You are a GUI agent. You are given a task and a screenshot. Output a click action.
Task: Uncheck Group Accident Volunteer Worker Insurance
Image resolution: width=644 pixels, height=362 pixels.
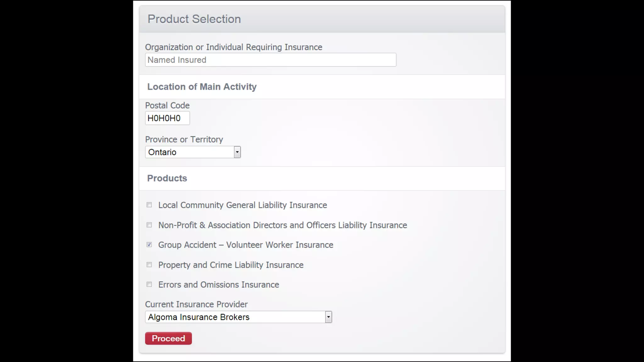(x=149, y=244)
